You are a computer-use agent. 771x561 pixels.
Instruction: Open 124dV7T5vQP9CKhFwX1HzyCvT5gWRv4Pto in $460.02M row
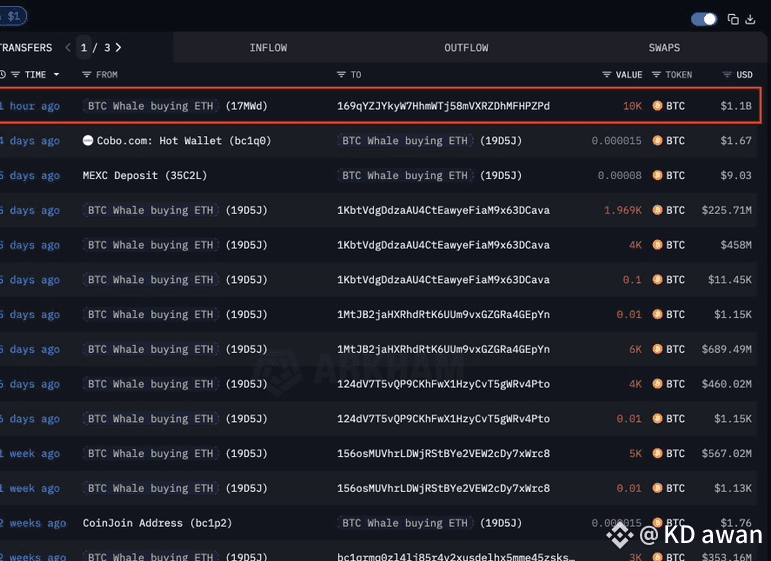pyautogui.click(x=444, y=384)
